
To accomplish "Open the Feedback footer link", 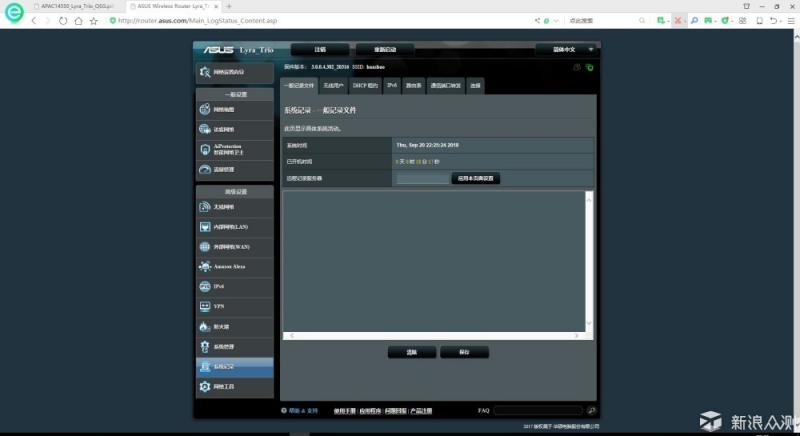I will pyautogui.click(x=395, y=411).
